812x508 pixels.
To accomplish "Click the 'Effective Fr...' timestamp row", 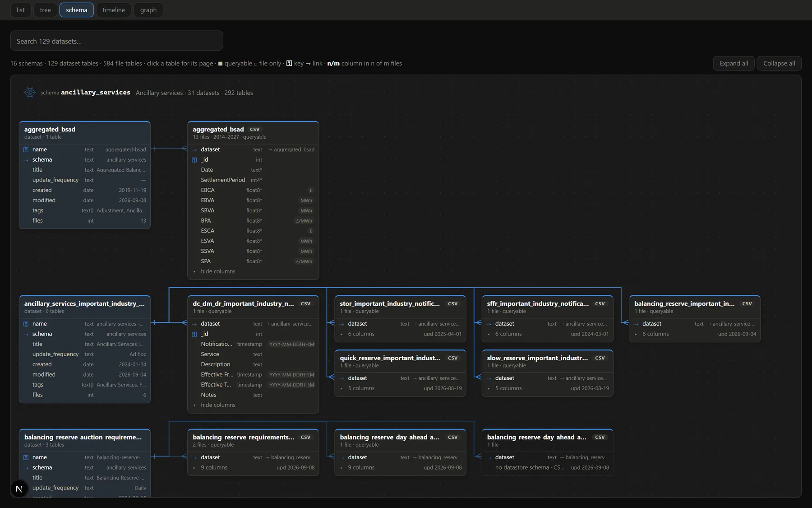I will click(x=253, y=375).
